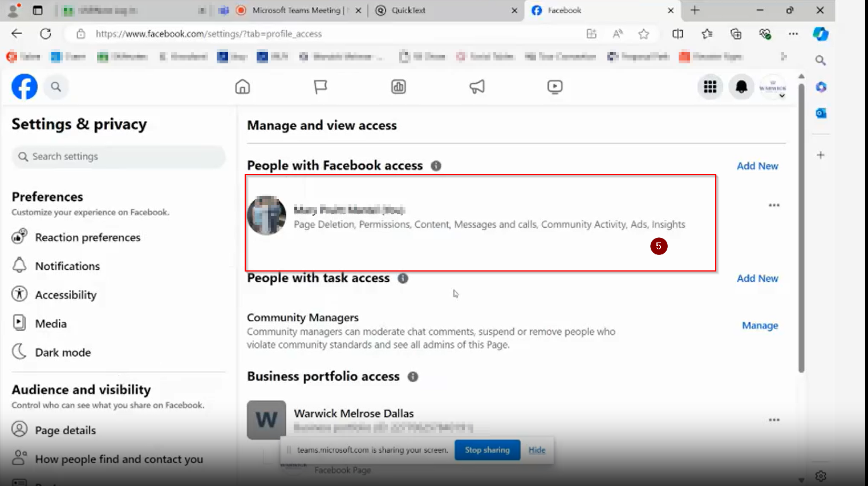868x486 pixels.
Task: Open the Pages flag icon
Action: [x=321, y=87]
